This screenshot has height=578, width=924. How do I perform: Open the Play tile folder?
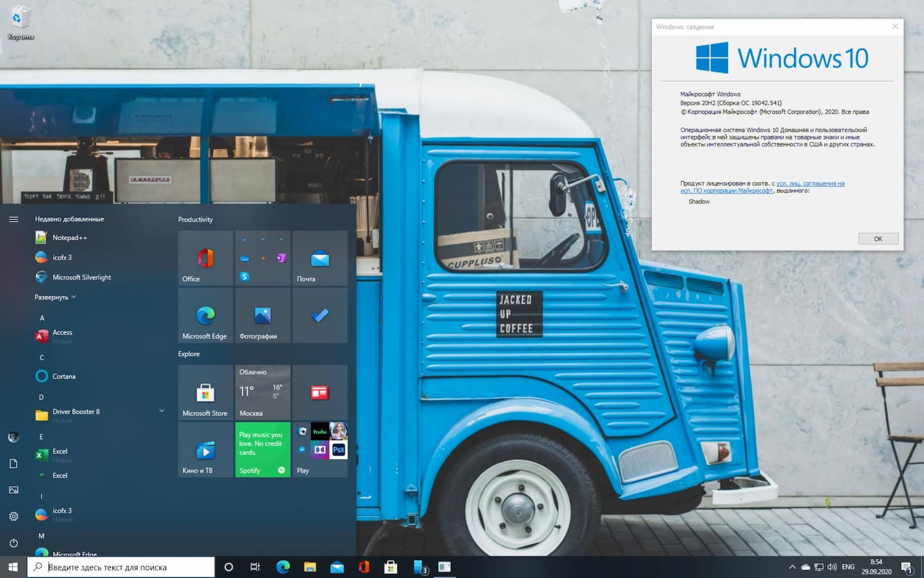coord(320,450)
